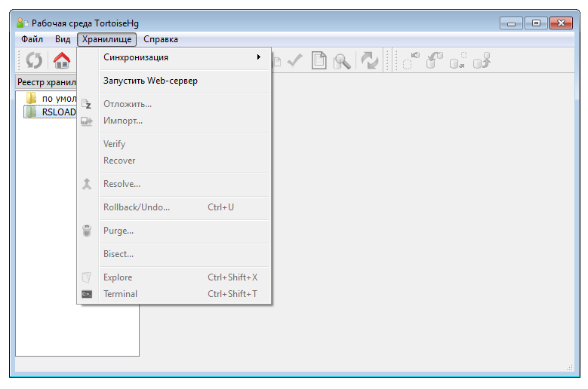Click the incoming changesets toolbar icon
This screenshot has width=588, height=389.
[x=411, y=60]
